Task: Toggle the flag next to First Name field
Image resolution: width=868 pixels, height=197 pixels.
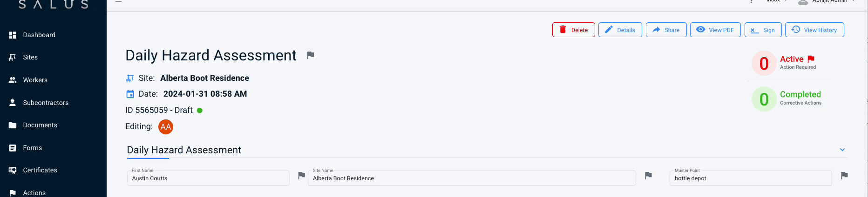Action: click(302, 175)
